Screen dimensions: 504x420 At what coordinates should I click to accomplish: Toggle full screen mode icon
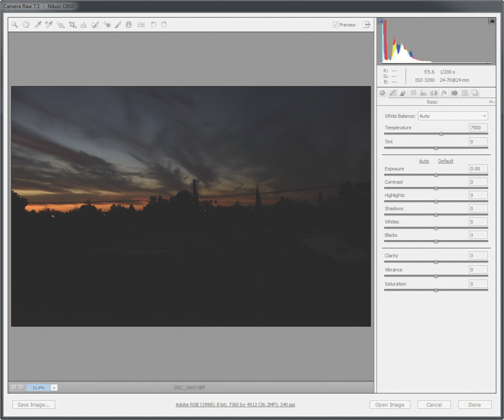(x=367, y=25)
